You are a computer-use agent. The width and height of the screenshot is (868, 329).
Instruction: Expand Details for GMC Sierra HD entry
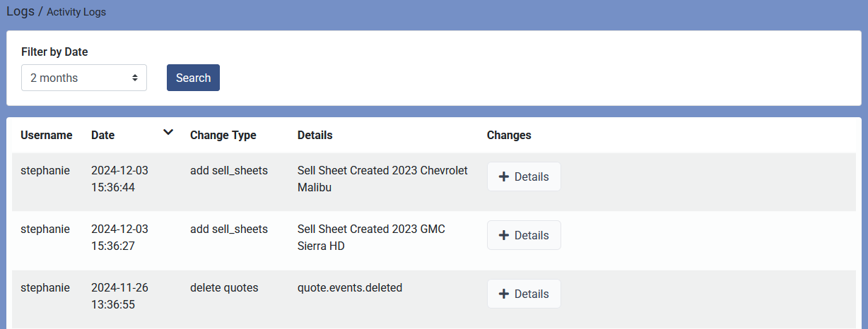click(x=524, y=235)
